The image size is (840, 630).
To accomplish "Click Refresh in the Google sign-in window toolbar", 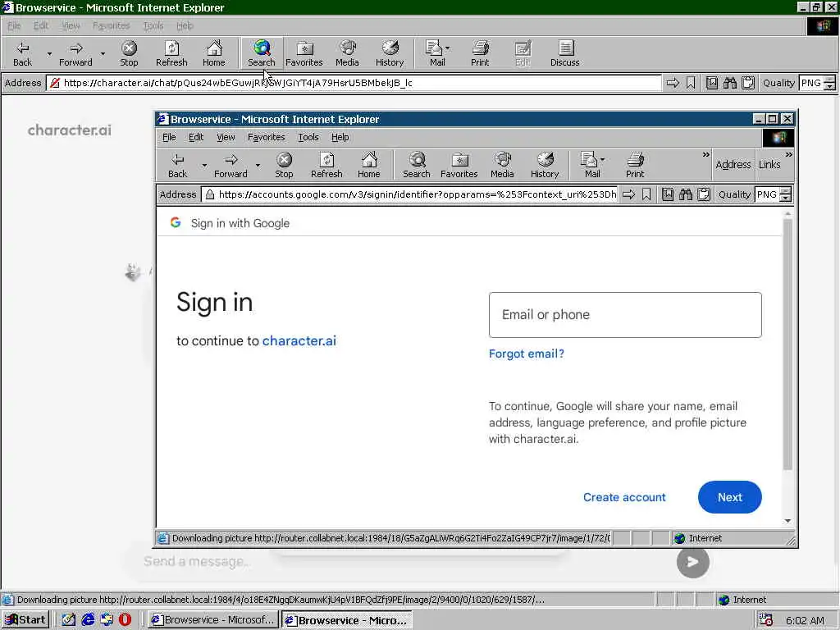I will coord(326,165).
